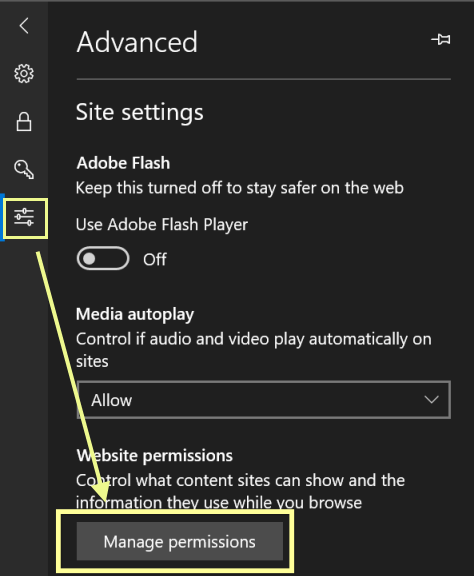Pin the settings pane with pushpin icon
The height and width of the screenshot is (576, 474).
(x=441, y=39)
